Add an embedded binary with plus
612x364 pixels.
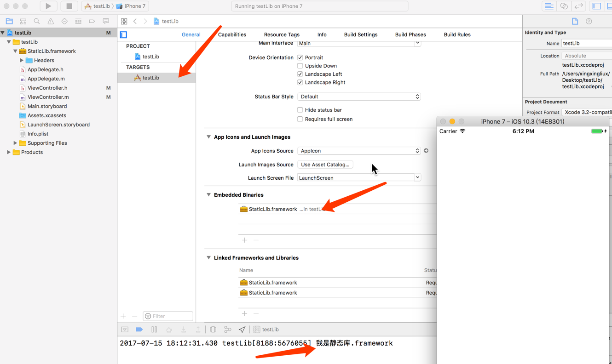tap(244, 240)
